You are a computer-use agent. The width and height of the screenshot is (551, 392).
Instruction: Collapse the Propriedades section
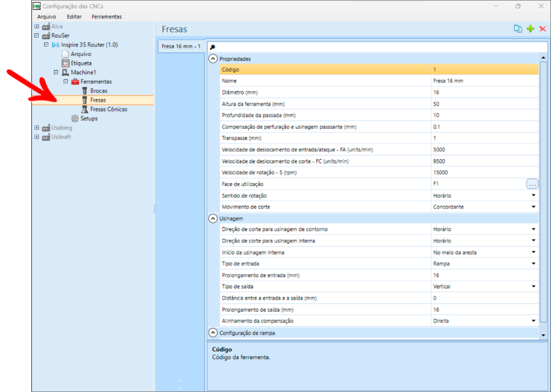pyautogui.click(x=213, y=59)
